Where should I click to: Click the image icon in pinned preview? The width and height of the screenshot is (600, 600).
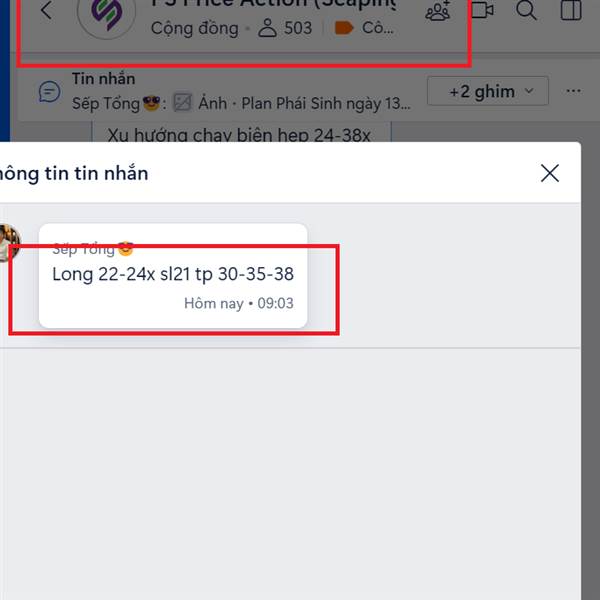183,103
